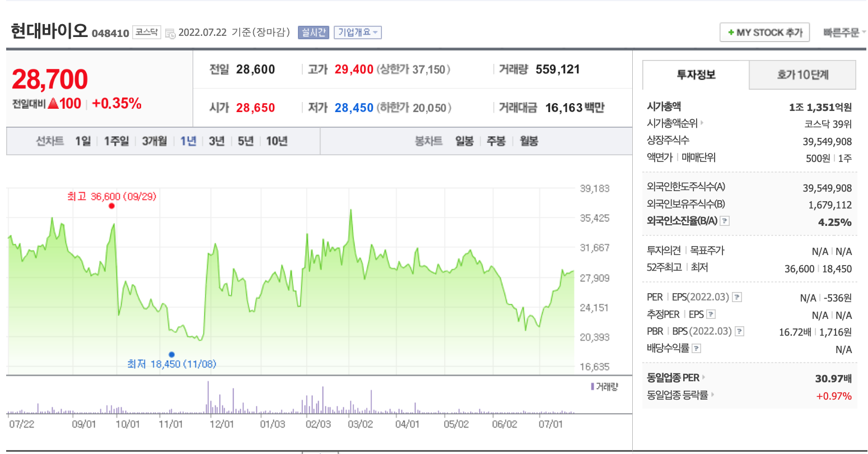This screenshot has height=454, width=868.
Task: Switch to the 투자정보 tab
Action: click(x=696, y=75)
